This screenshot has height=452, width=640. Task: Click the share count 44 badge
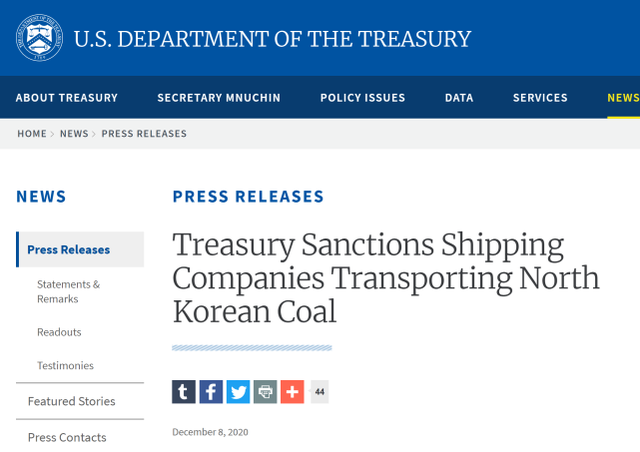[x=319, y=392]
